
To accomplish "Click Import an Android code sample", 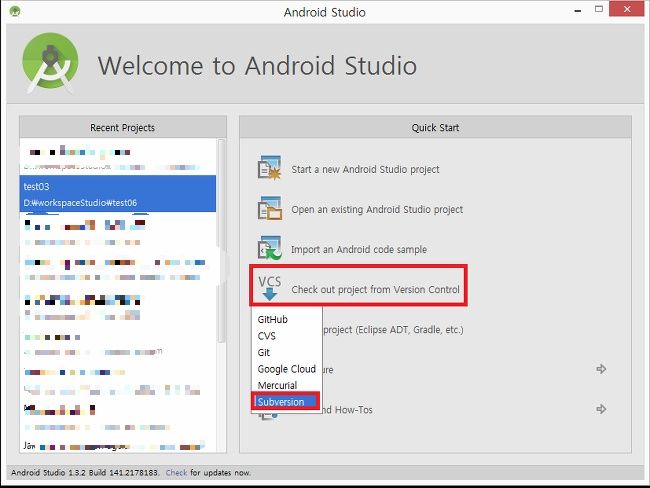I will [359, 249].
